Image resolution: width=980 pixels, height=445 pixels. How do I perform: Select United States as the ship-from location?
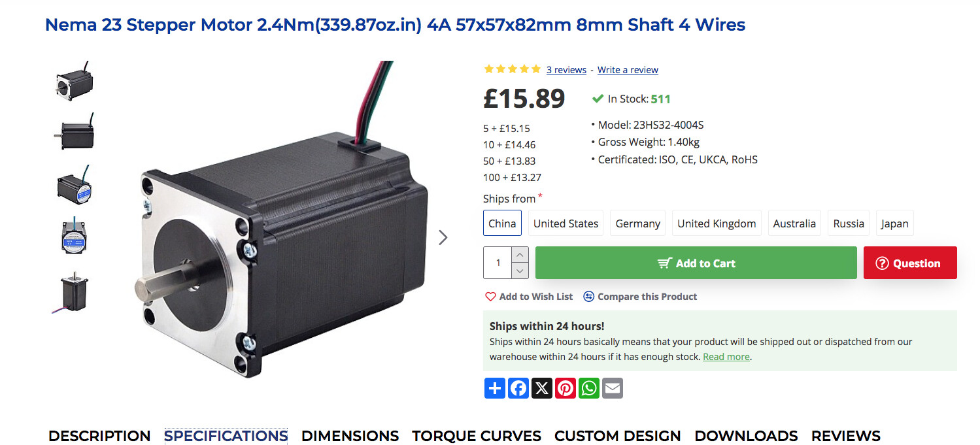[x=566, y=223]
